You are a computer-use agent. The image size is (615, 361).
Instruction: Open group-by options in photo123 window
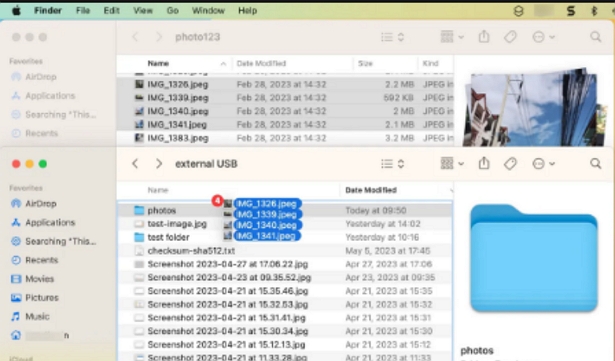(x=452, y=37)
